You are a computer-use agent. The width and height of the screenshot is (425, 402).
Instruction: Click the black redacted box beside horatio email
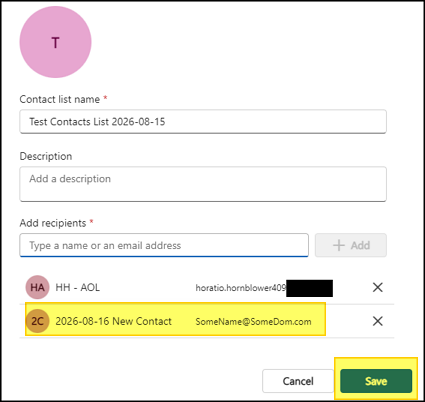309,288
